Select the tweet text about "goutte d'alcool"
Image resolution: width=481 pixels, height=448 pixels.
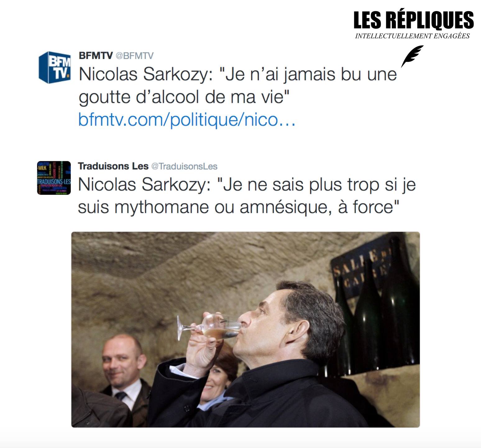[x=238, y=86]
